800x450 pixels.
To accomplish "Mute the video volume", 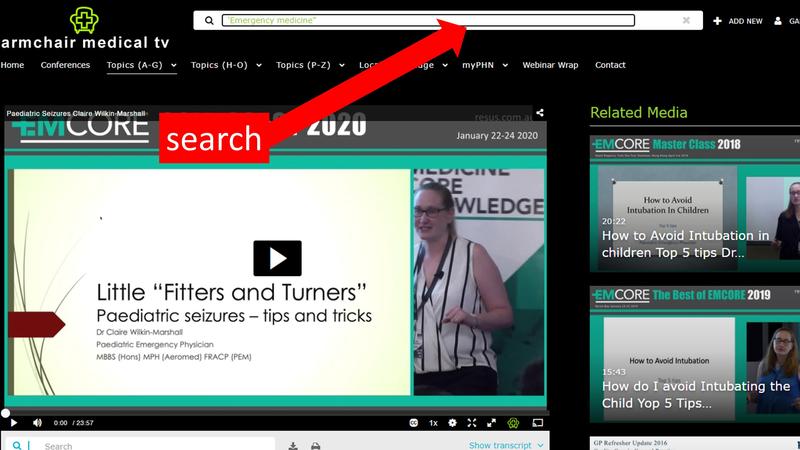I will pos(37,422).
